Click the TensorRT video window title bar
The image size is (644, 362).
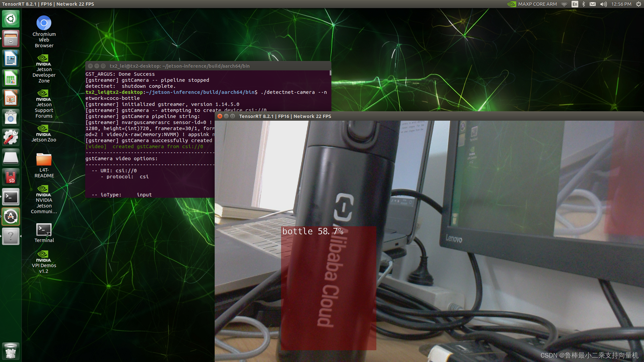[x=429, y=116]
